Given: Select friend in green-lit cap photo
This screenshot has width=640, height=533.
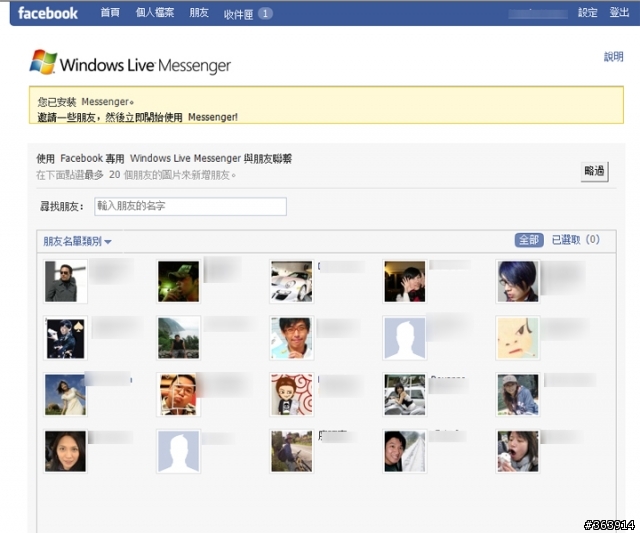Looking at the screenshot, I should coord(178,281).
